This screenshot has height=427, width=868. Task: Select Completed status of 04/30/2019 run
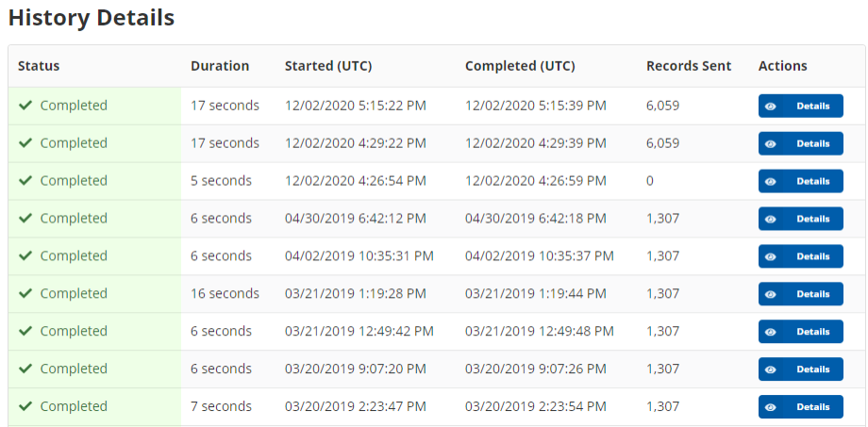74,219
